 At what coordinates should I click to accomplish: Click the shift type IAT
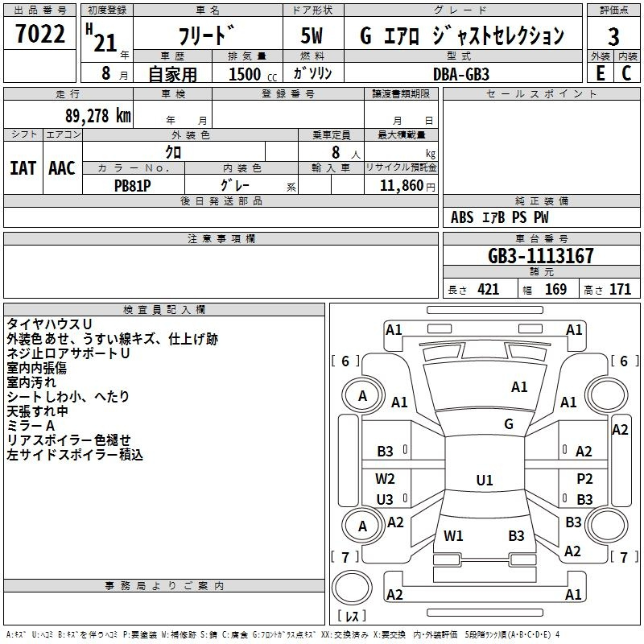[x=23, y=168]
